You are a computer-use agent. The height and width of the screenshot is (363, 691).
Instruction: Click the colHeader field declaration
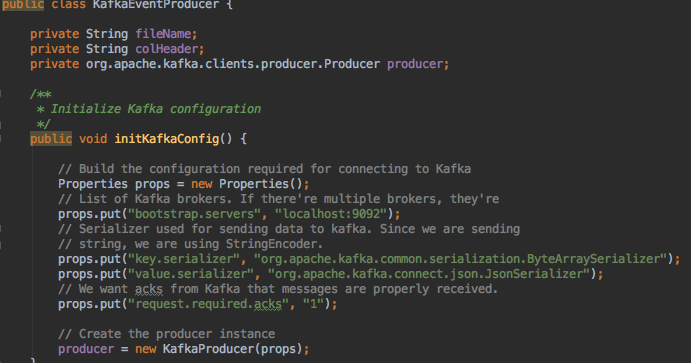click(x=117, y=49)
